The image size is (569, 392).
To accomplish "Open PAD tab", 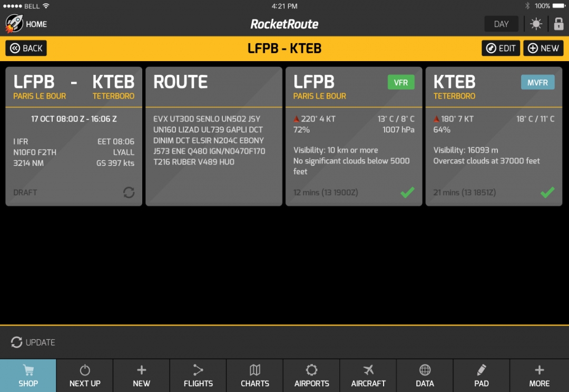I will (481, 376).
